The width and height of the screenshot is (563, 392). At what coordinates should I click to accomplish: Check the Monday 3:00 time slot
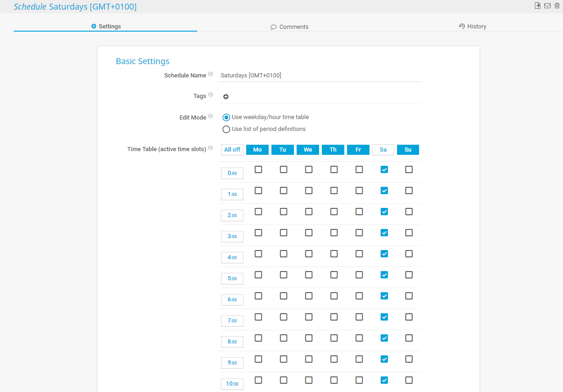[x=259, y=233]
